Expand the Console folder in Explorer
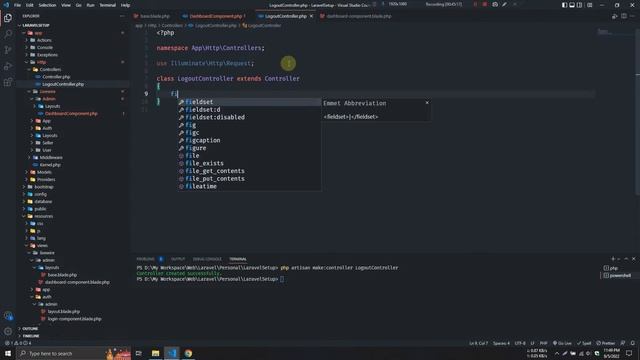 (x=44, y=47)
